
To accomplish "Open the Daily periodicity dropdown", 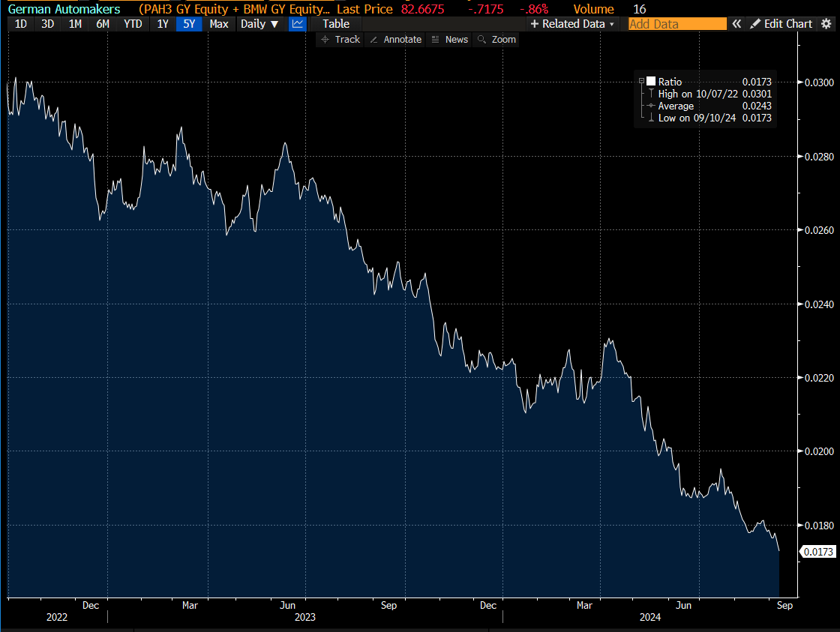I will click(259, 24).
